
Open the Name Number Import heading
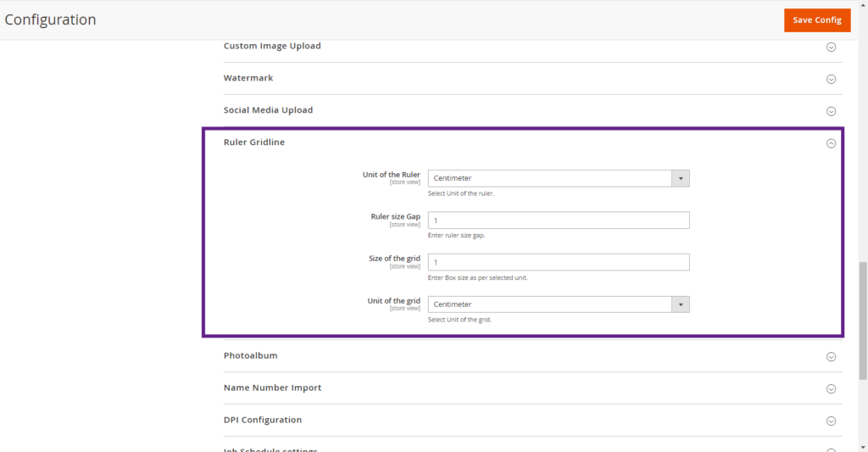point(272,388)
